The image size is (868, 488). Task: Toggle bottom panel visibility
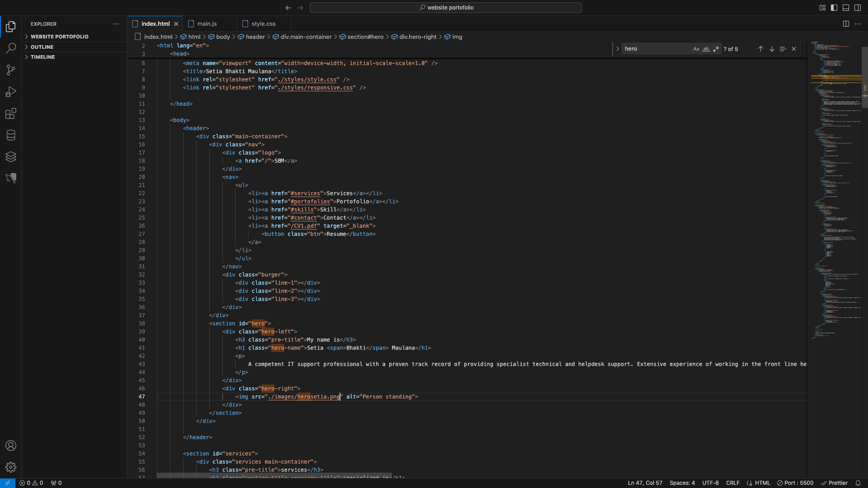click(x=846, y=8)
